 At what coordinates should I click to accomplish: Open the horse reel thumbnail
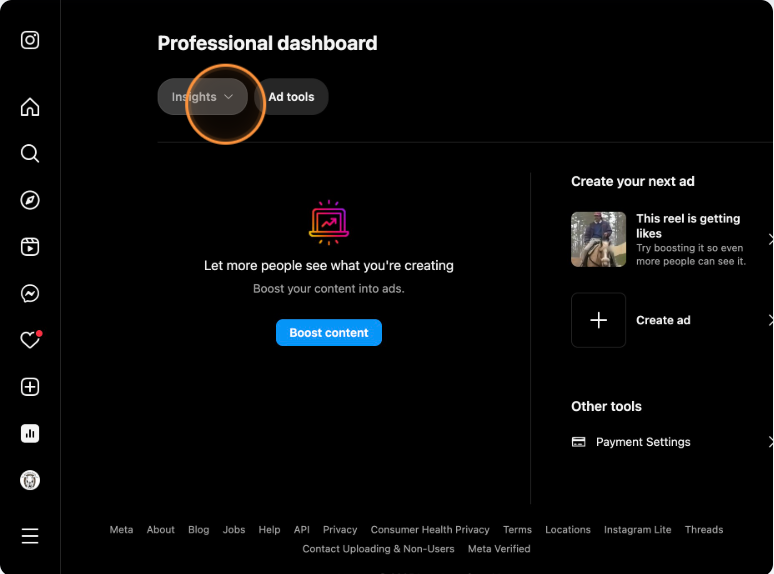(598, 239)
